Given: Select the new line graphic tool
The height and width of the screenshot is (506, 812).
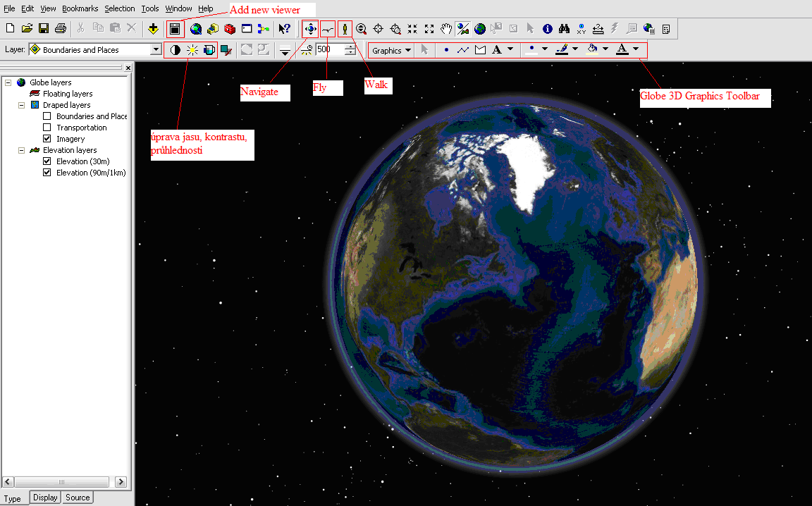Looking at the screenshot, I should click(x=463, y=50).
